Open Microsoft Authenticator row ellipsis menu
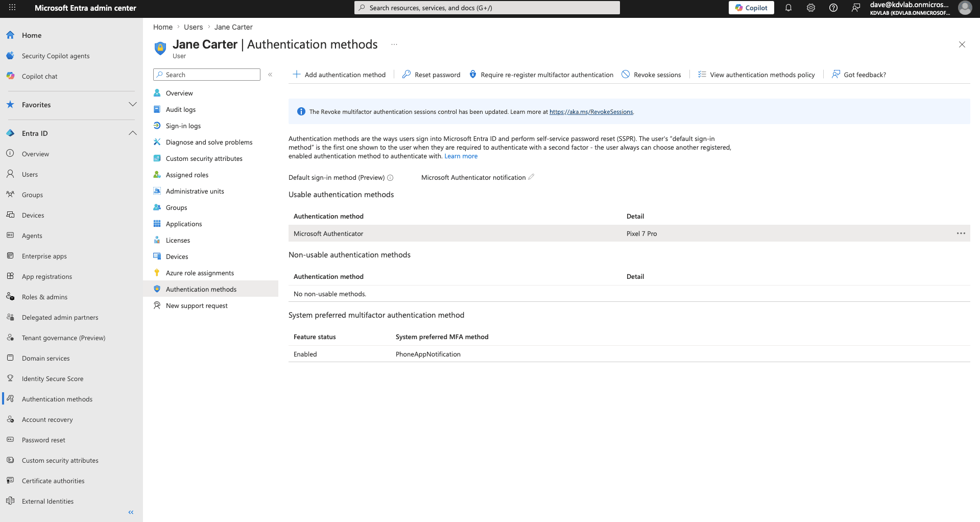This screenshot has height=522, width=980. 961,233
